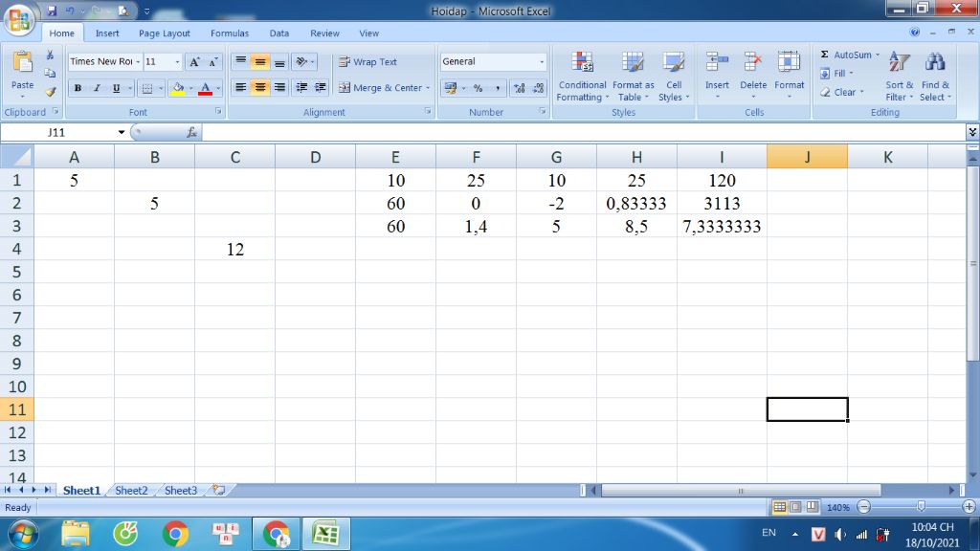
Task: Increase indent in Alignment group
Action: click(320, 87)
